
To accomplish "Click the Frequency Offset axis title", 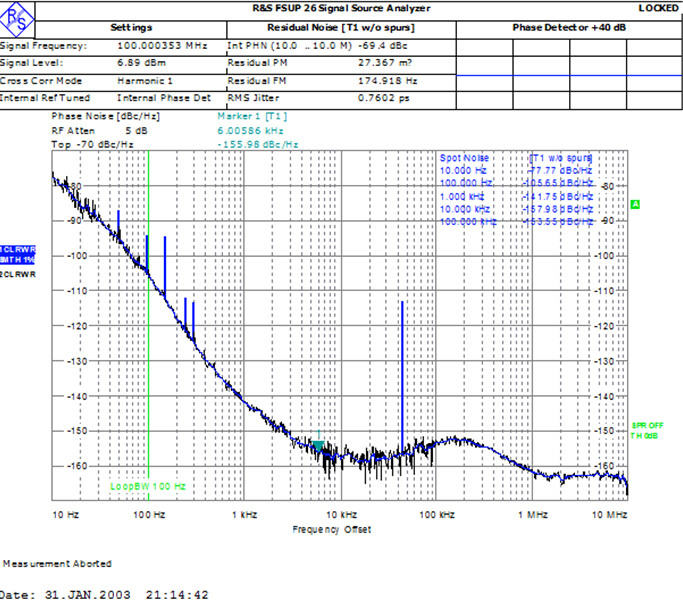I will coord(332,530).
